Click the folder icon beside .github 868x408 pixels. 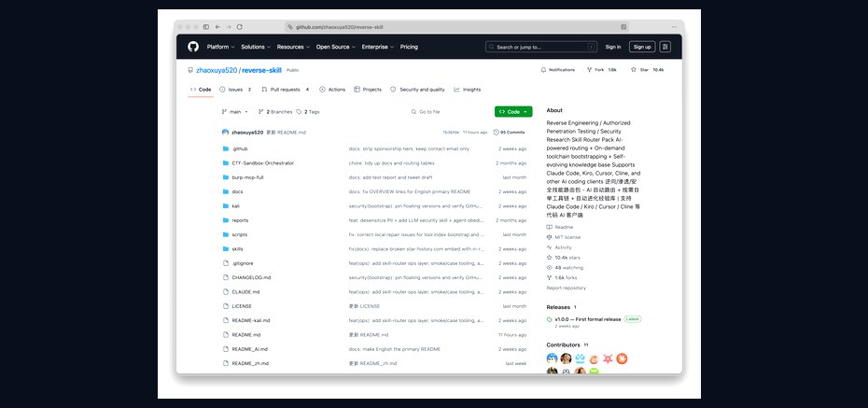click(225, 149)
